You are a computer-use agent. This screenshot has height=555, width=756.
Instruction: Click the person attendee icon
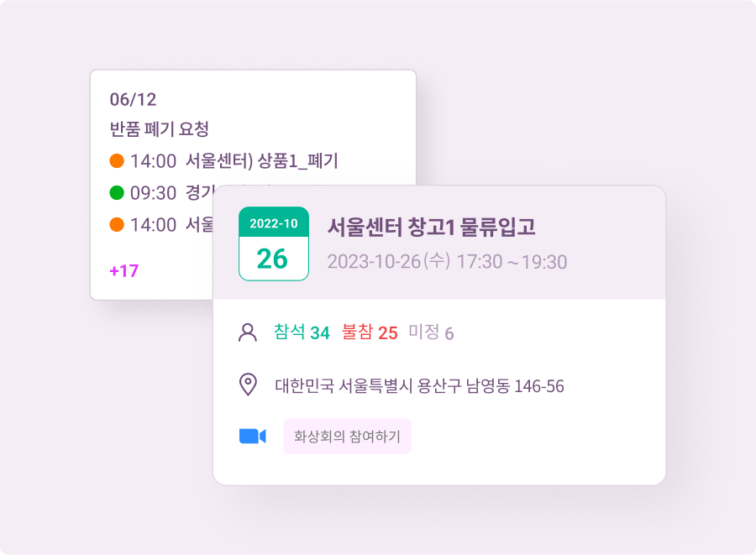point(248,332)
